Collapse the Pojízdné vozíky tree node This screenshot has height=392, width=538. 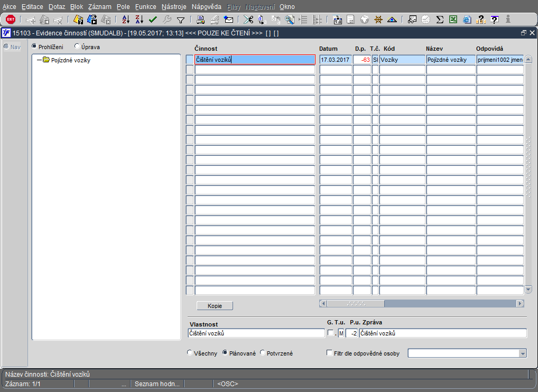coord(39,60)
